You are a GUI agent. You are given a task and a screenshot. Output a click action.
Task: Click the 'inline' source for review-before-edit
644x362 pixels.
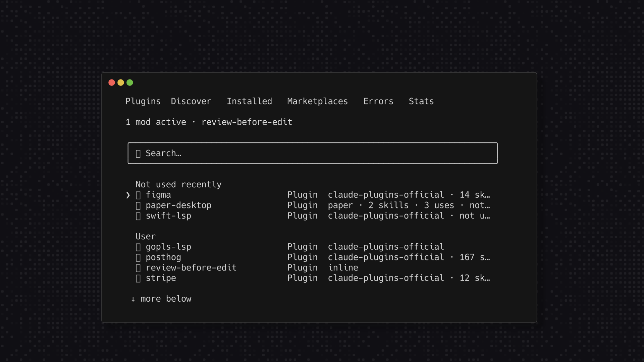pos(343,267)
